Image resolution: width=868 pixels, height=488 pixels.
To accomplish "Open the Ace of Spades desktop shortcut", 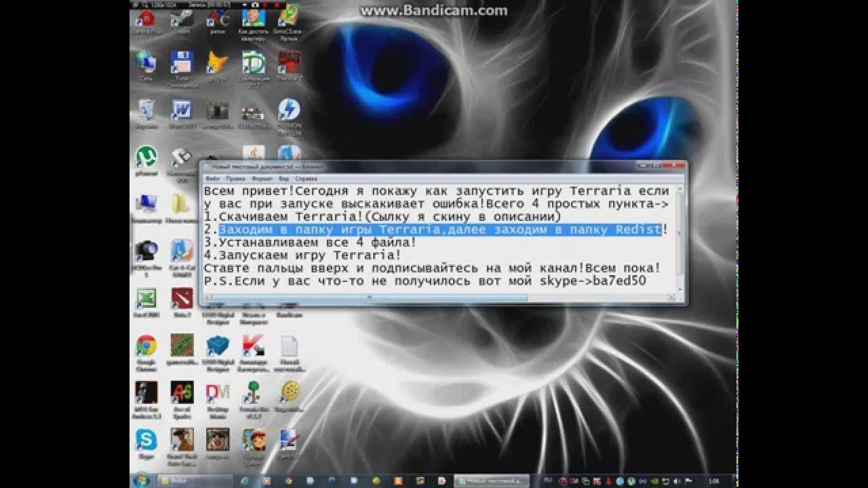I will pos(181,392).
